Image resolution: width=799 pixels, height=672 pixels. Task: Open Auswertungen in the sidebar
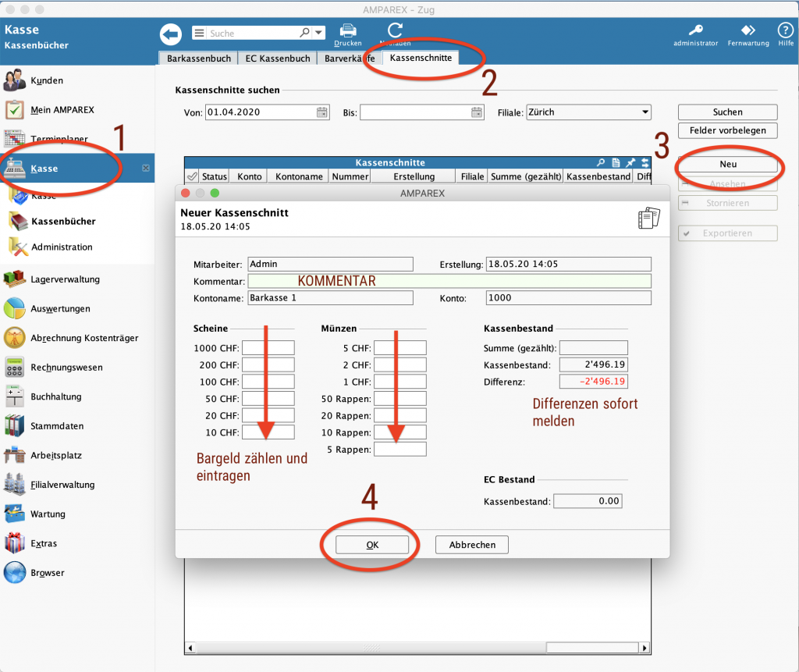click(x=60, y=309)
